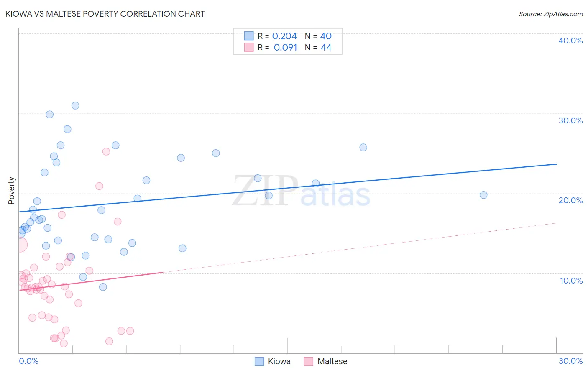Click the pink Maltese legend swatch at bottom
588x373 pixels.
[309, 361]
